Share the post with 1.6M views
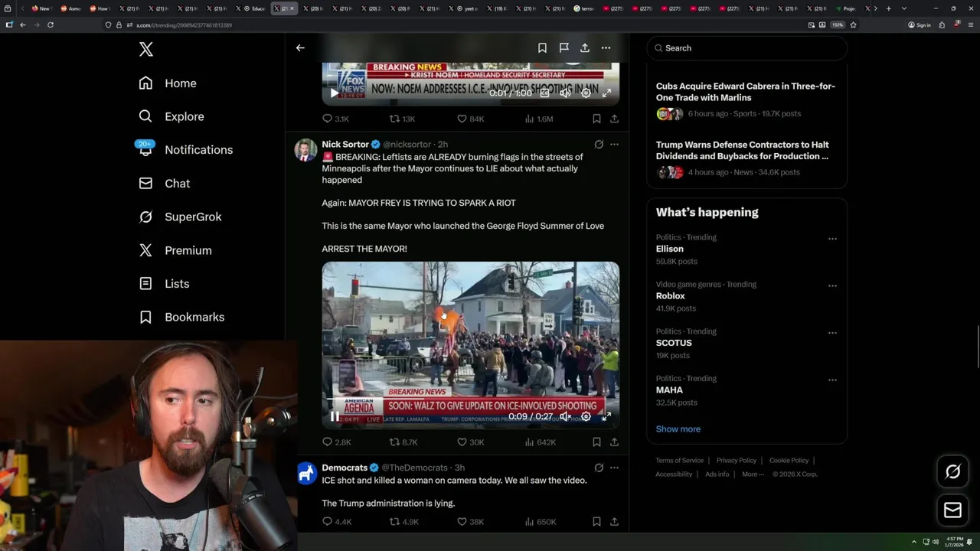This screenshot has width=980, height=551. (614, 119)
